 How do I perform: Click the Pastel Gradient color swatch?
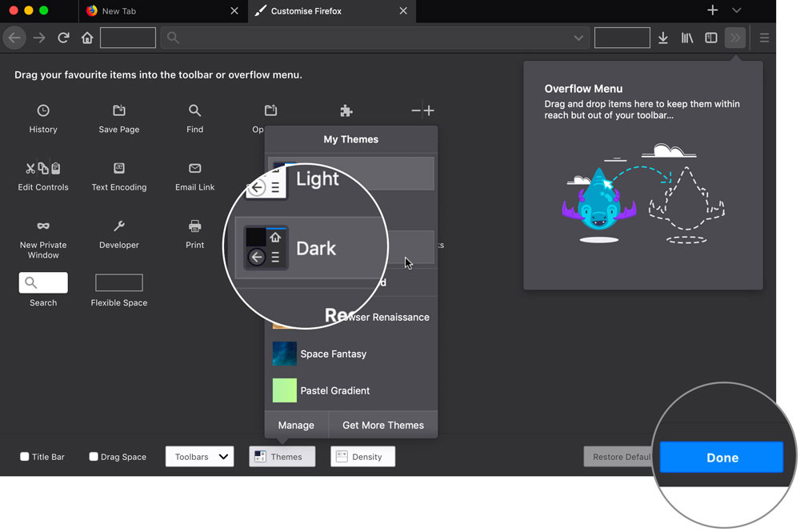(284, 390)
